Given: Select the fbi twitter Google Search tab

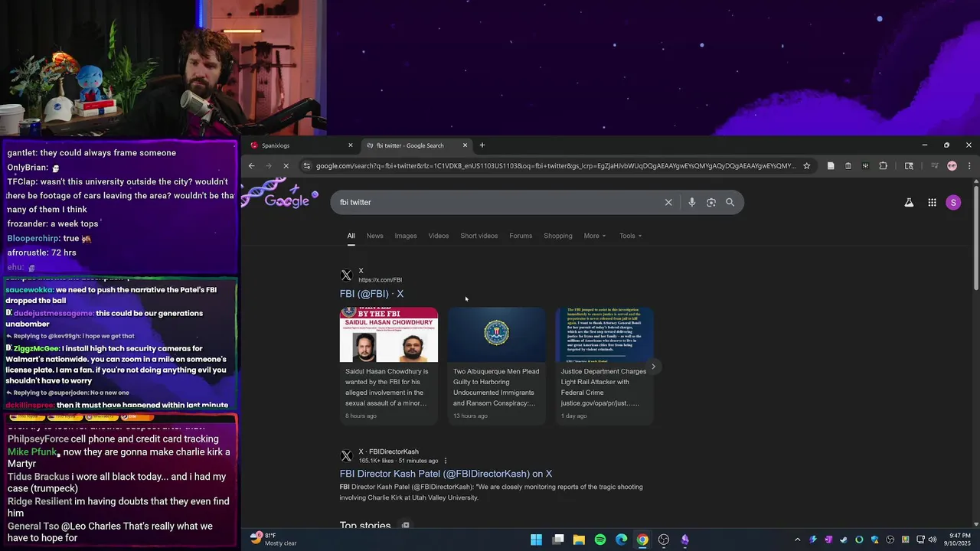Looking at the screenshot, I should (416, 145).
